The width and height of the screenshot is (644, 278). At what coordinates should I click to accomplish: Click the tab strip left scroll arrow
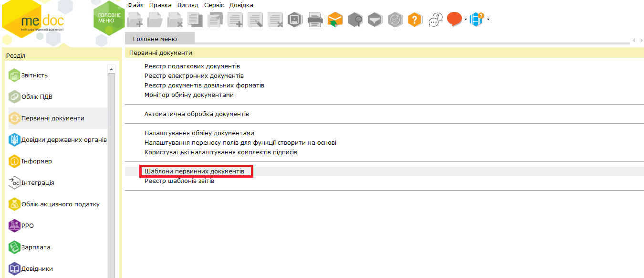(634, 40)
